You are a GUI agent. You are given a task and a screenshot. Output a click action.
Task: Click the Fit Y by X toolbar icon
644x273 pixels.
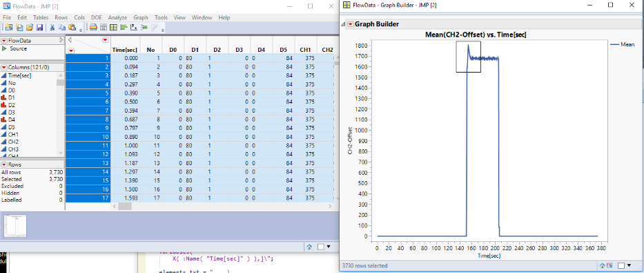[104, 28]
